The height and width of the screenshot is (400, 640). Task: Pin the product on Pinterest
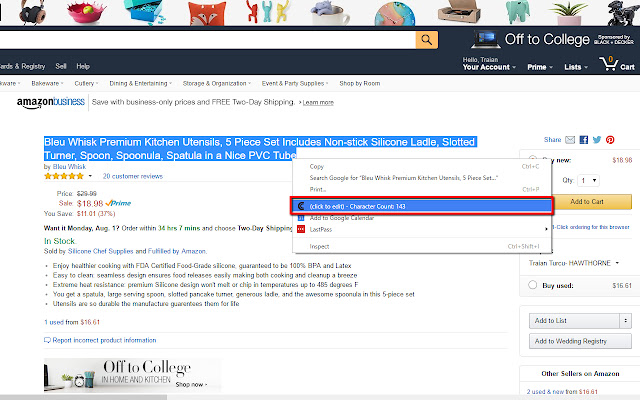(610, 140)
